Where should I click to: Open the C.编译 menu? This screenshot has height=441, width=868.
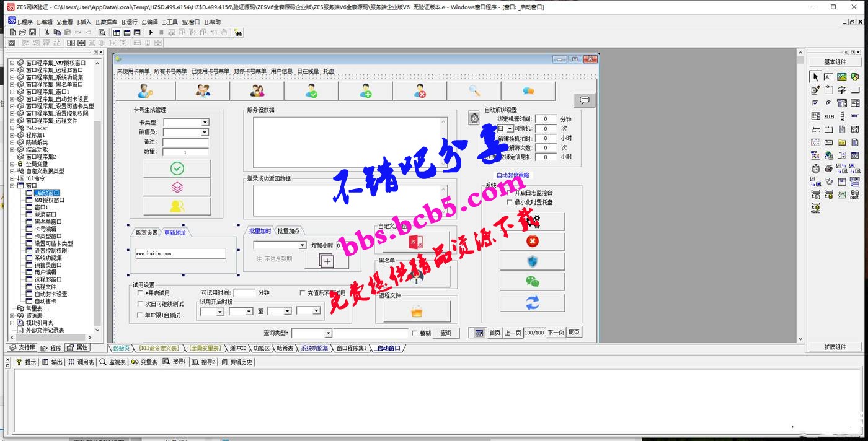pos(150,22)
